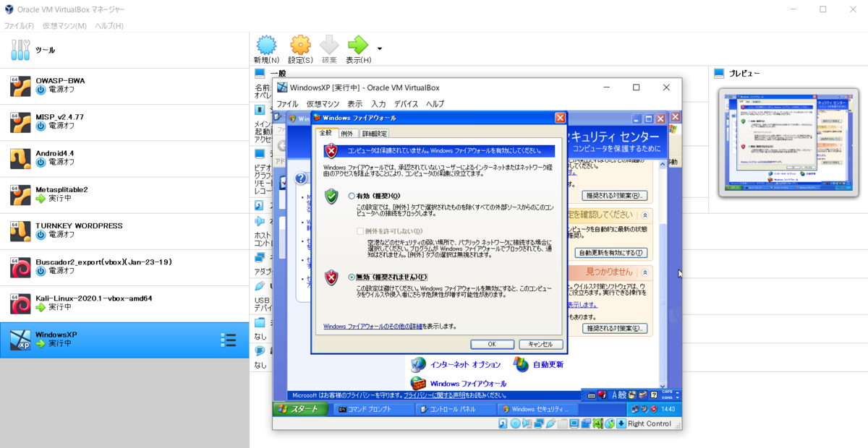868x448 pixels.
Task: Click the keyboard capture down-arrow status icon
Action: (621, 423)
